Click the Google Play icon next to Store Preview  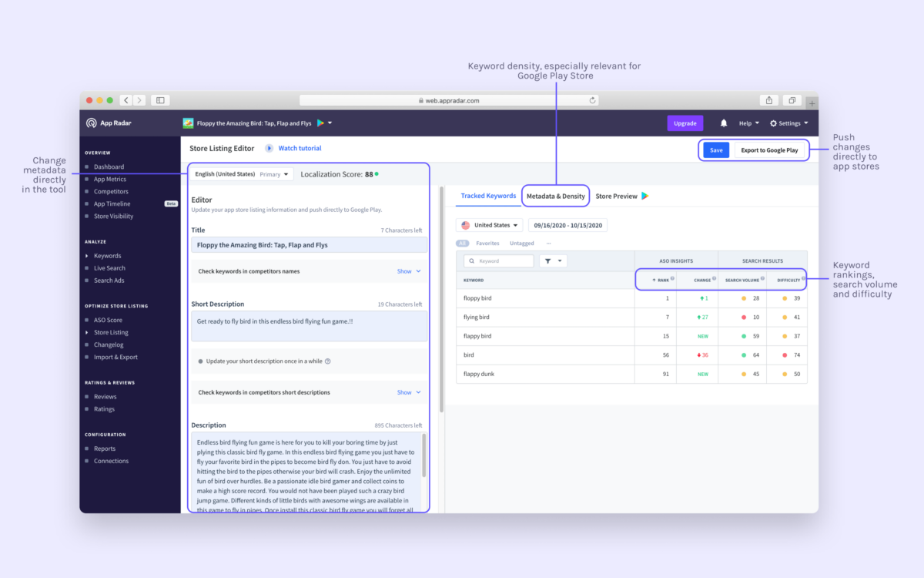pos(643,196)
